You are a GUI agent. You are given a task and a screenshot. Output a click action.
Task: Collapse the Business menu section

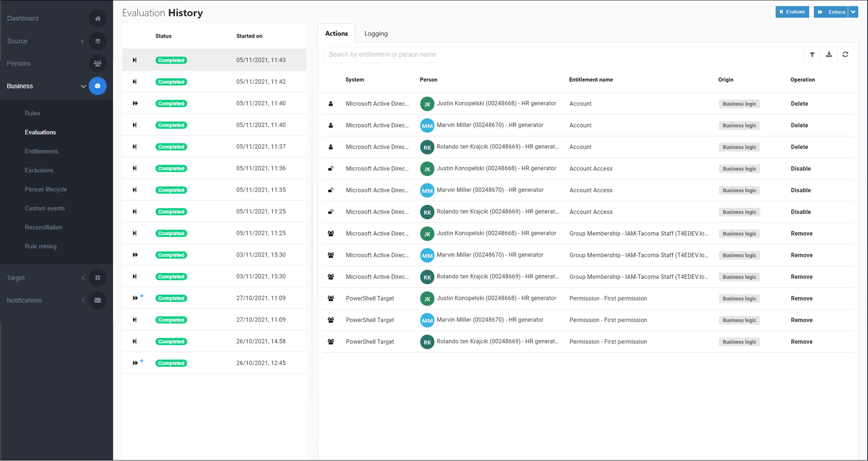point(83,86)
